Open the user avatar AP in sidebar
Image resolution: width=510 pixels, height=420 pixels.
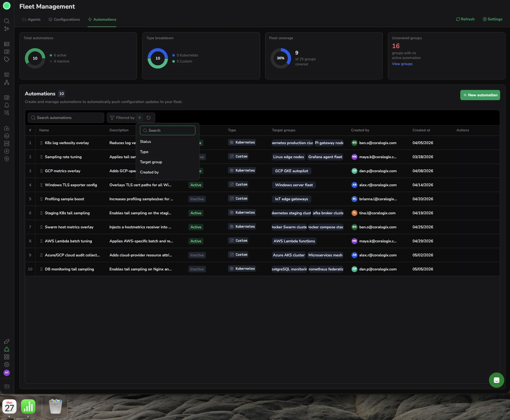click(7, 372)
